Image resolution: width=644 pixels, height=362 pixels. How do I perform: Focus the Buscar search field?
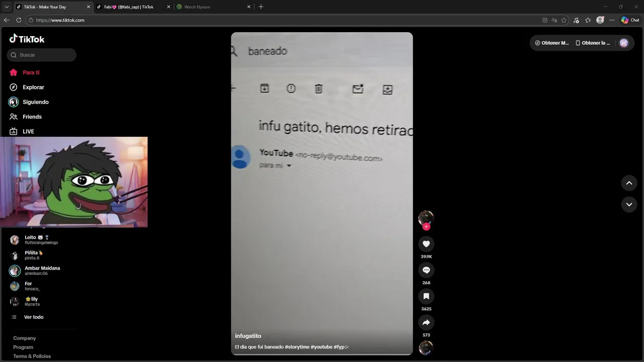click(x=42, y=55)
